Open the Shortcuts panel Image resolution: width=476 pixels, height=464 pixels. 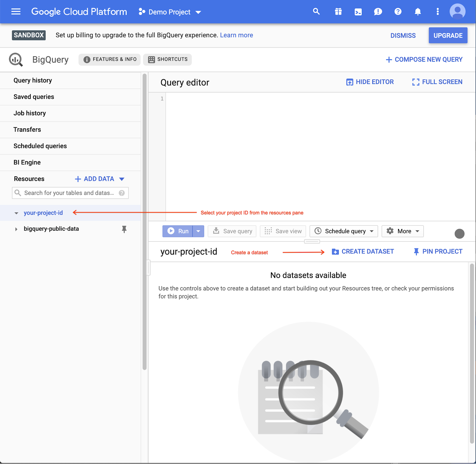167,59
